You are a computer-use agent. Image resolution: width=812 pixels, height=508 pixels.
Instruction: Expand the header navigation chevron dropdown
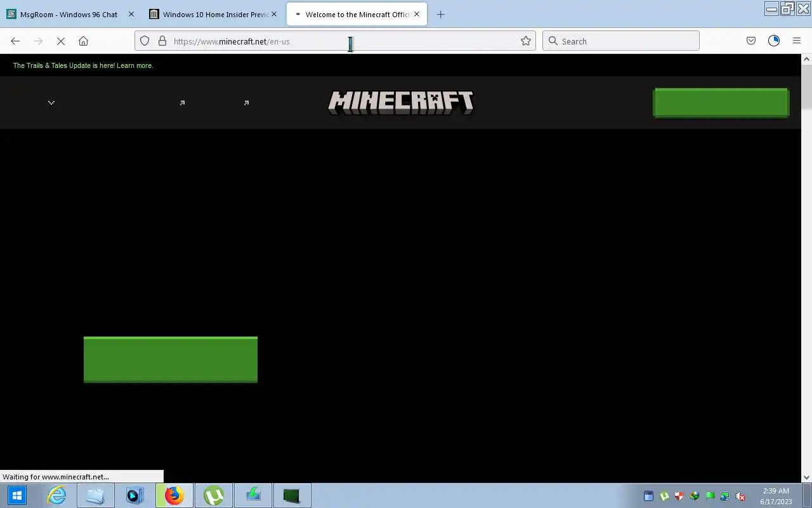(51, 103)
